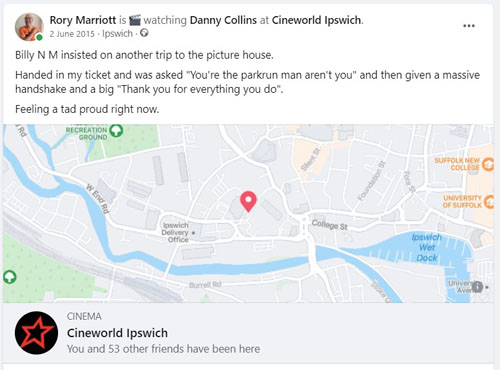Viewport: 500px width, 370px height.
Task: Click the red location pin on map
Action: pos(248,201)
